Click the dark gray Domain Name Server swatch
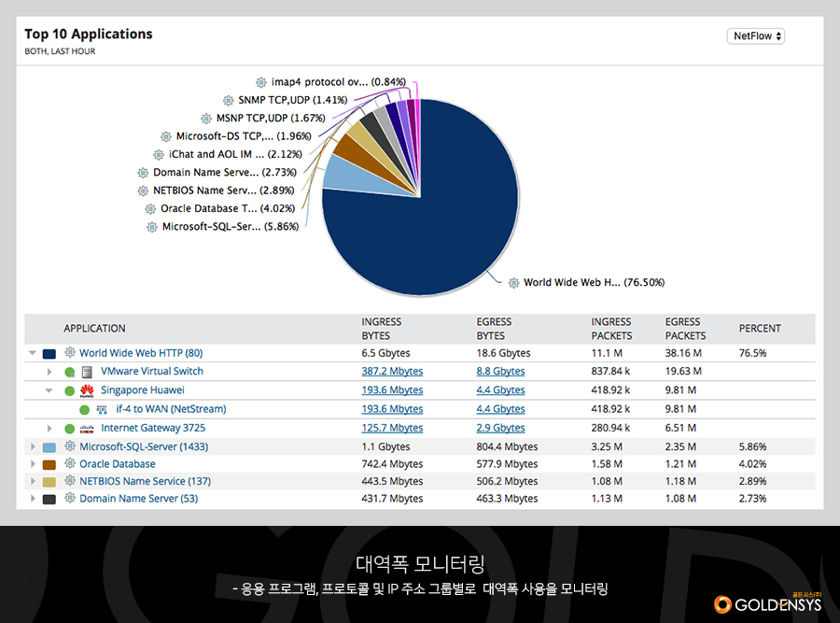Viewport: 840px width, 623px height. (x=49, y=500)
